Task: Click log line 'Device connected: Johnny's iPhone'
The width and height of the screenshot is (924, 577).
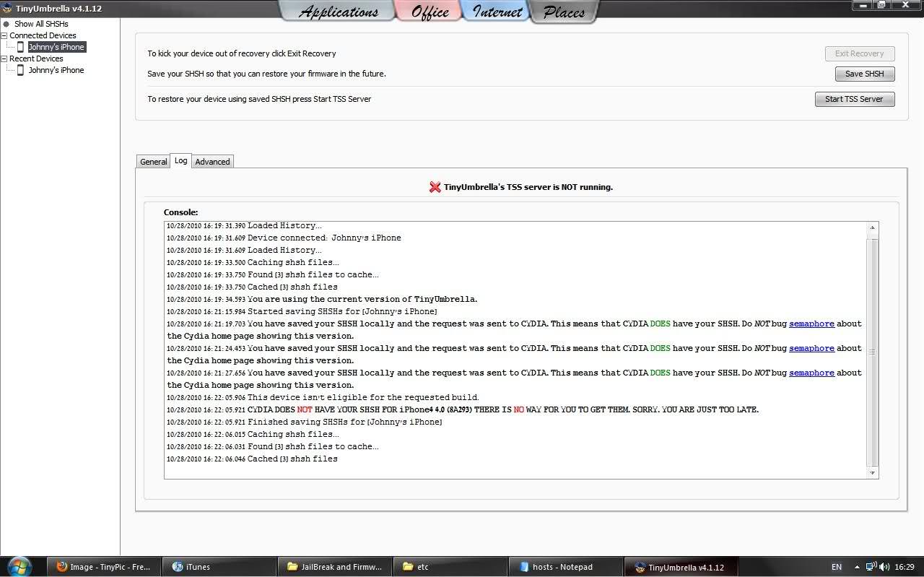Action: (324, 238)
